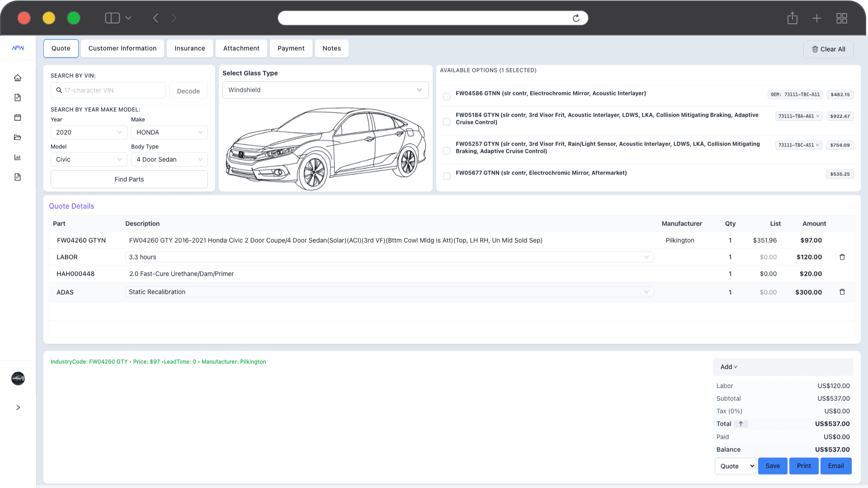Expand the sidebar with the arrow
The image size is (868, 488).
[18, 408]
